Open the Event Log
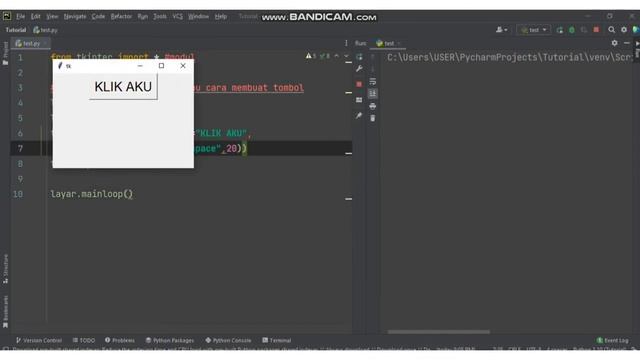The width and height of the screenshot is (640, 360). pyautogui.click(x=612, y=340)
